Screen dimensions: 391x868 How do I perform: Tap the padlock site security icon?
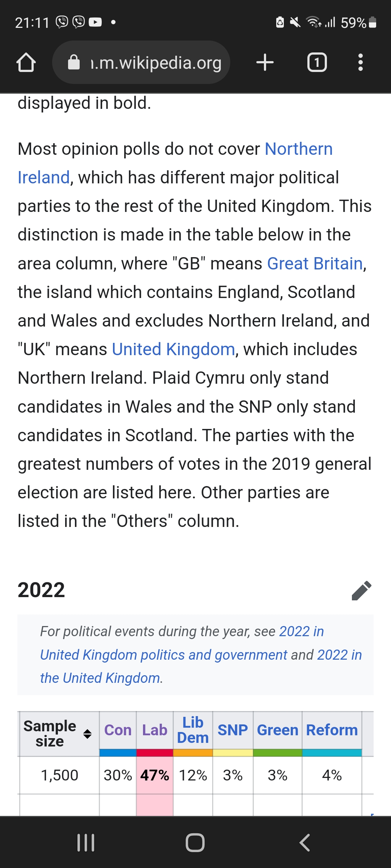tap(74, 63)
